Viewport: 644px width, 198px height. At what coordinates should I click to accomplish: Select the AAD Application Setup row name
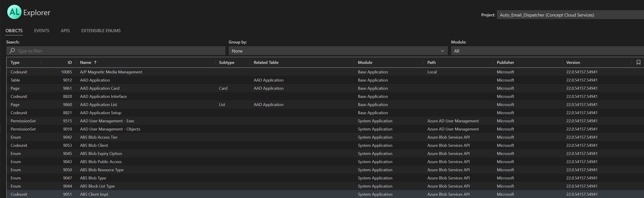coord(101,113)
